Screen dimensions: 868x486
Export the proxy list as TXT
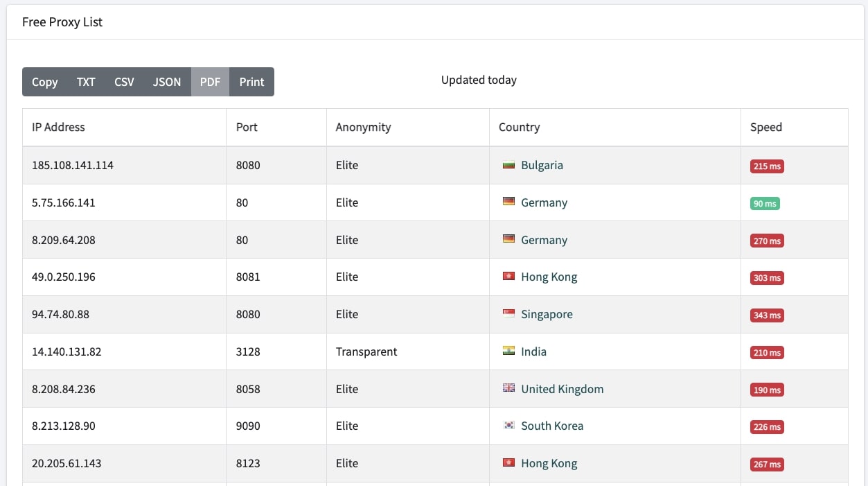tap(86, 82)
